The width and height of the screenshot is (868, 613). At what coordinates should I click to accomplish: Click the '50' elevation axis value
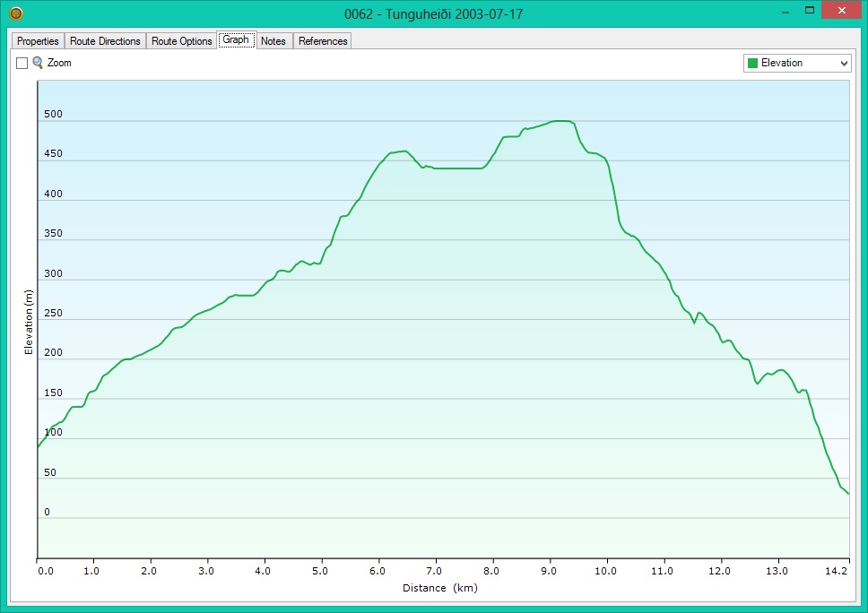[50, 472]
